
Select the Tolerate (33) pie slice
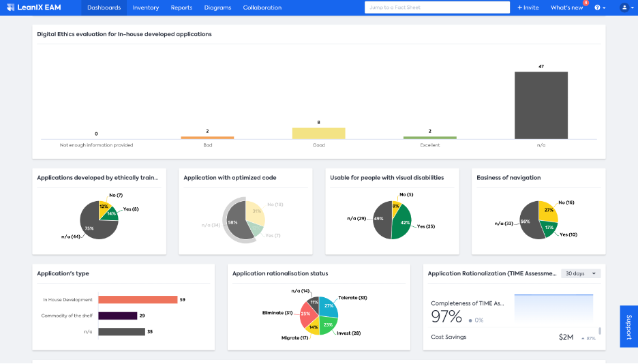(x=329, y=306)
